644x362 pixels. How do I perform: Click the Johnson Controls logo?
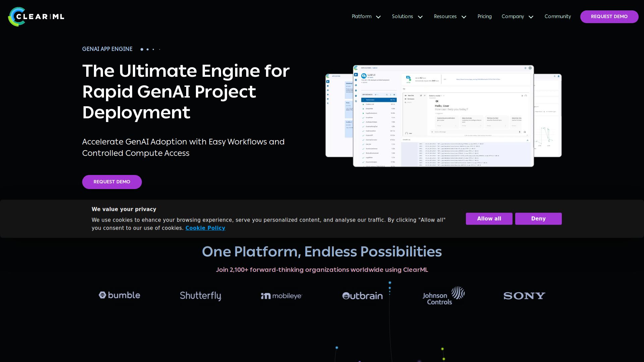coord(443,296)
